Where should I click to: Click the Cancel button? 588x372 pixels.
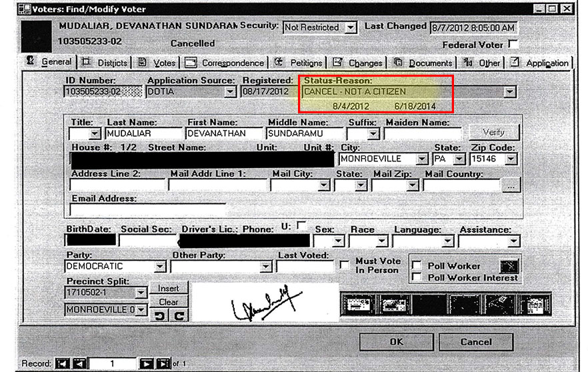(476, 342)
